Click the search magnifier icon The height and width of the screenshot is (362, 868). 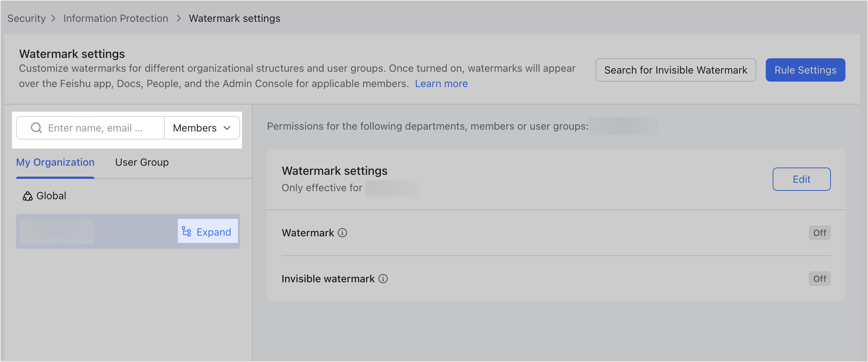click(36, 128)
